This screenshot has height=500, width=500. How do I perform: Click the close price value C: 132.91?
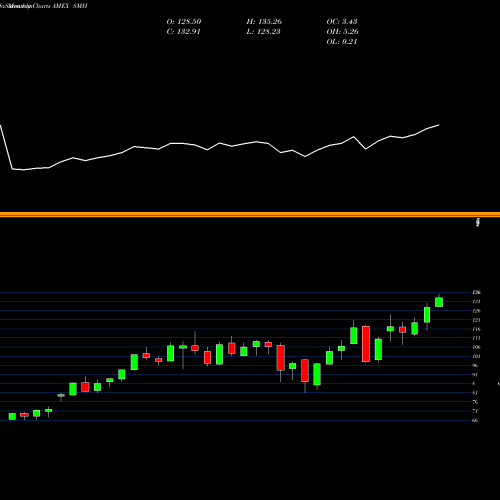pos(183,32)
